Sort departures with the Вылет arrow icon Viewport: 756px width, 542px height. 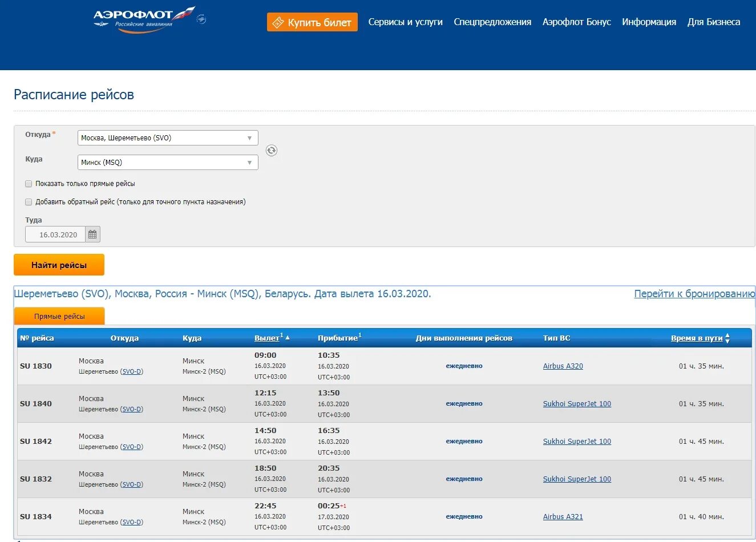(288, 338)
